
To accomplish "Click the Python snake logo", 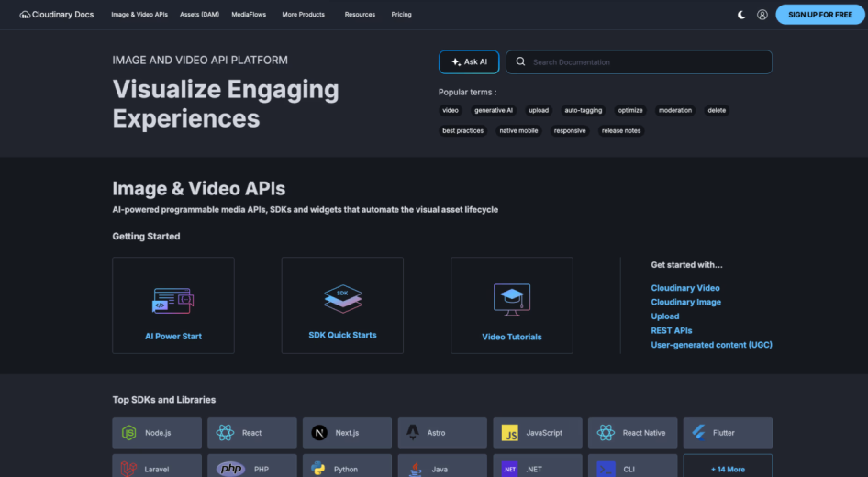I will tap(318, 469).
